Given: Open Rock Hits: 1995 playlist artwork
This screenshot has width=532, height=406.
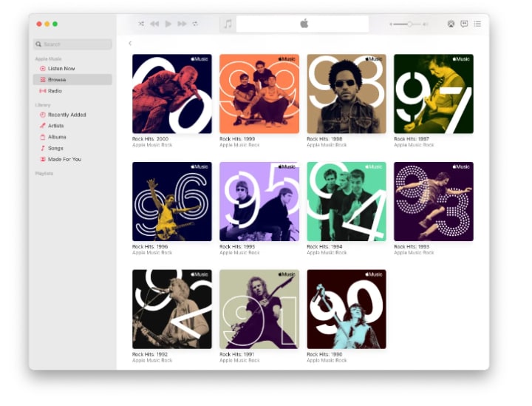Looking at the screenshot, I should [259, 201].
